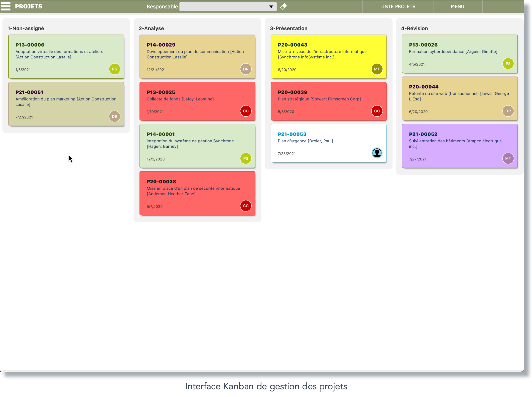Click date 5/8/2020 on card P20-00039
The height and width of the screenshot is (397, 532).
(286, 112)
